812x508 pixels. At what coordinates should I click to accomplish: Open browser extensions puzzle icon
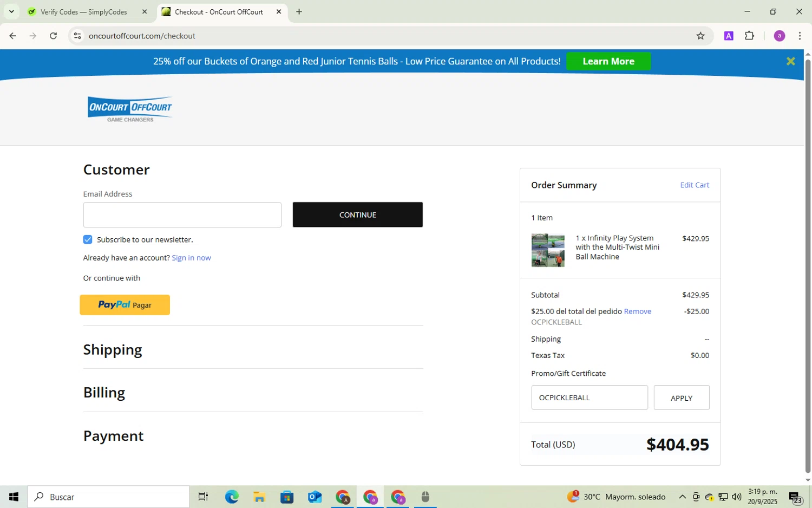tap(749, 36)
